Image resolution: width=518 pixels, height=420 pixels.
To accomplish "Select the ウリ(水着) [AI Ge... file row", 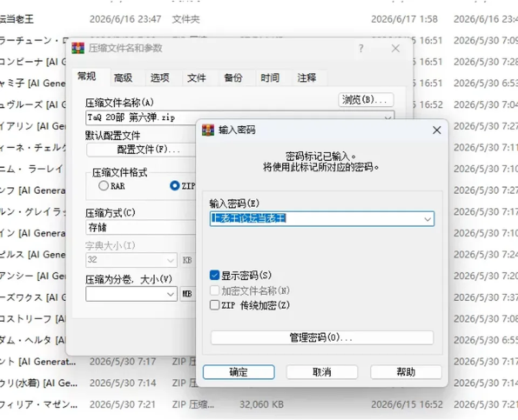I will point(39,383).
